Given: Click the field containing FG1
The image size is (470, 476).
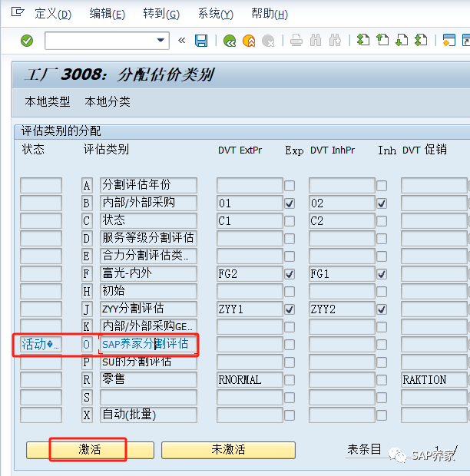Looking at the screenshot, I should pyautogui.click(x=343, y=274).
